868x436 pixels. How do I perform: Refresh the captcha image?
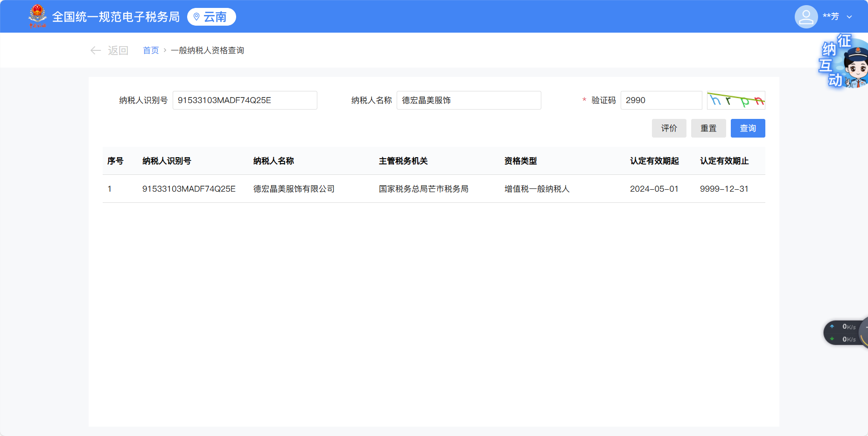pyautogui.click(x=736, y=100)
